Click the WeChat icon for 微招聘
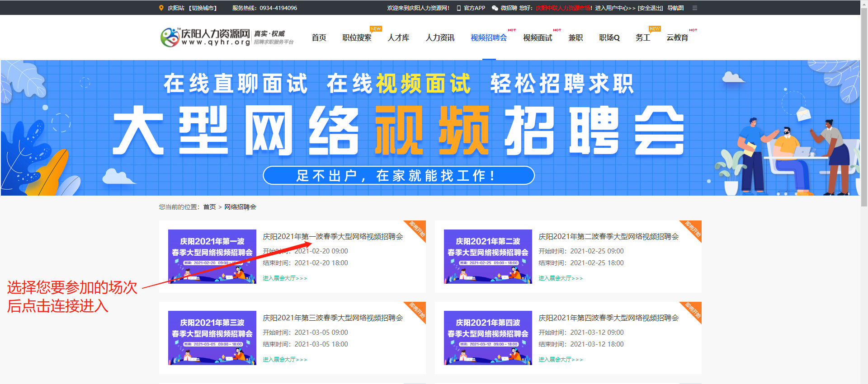Image resolution: width=868 pixels, height=384 pixels. pyautogui.click(x=495, y=8)
